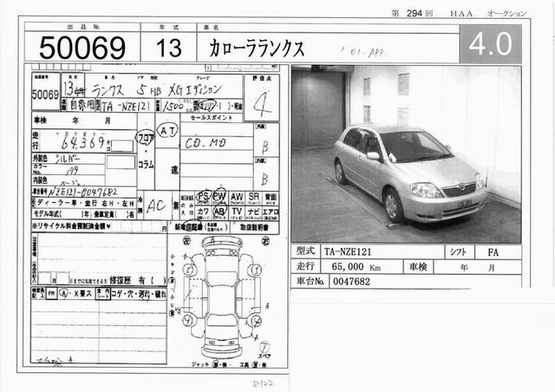Click the circled PW equipment mark
The image size is (555, 392).
click(x=219, y=196)
